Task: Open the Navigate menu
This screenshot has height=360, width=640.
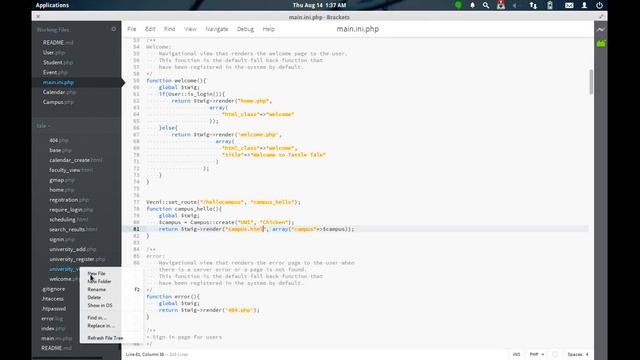Action: [217, 29]
